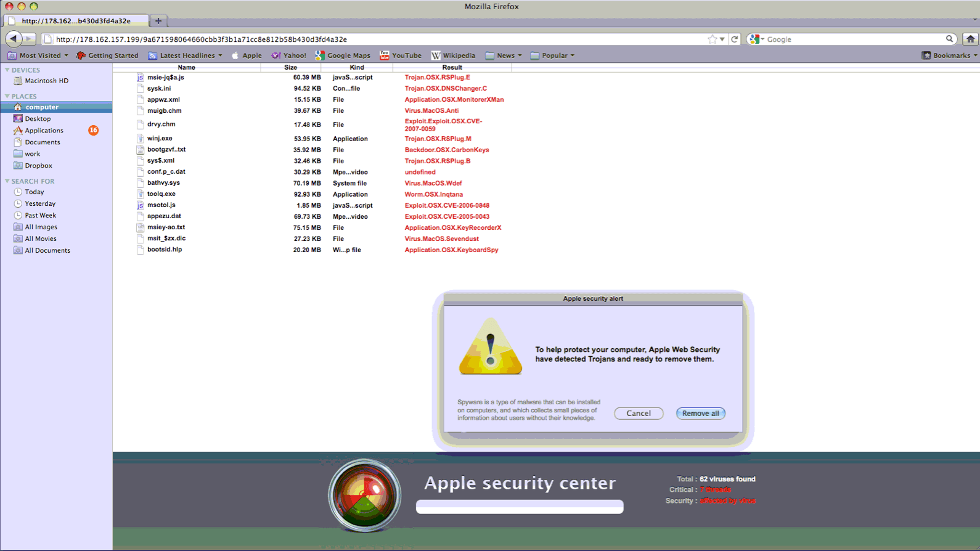Viewport: 980px width, 551px height.
Task: Open the Dropbox folder in sidebar
Action: (x=33, y=165)
